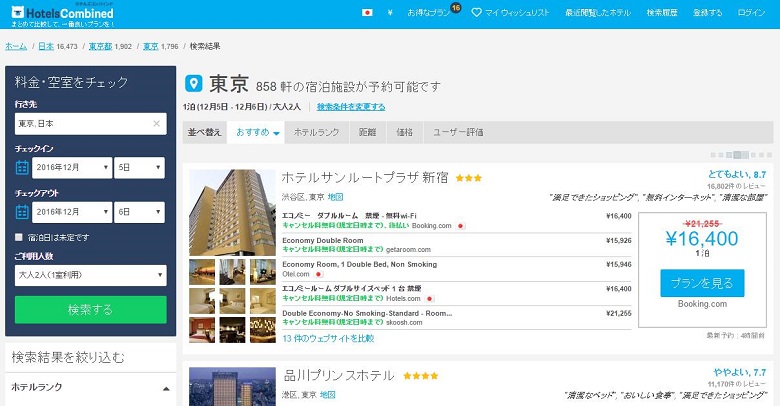Select the Japan flag country icon

click(367, 13)
